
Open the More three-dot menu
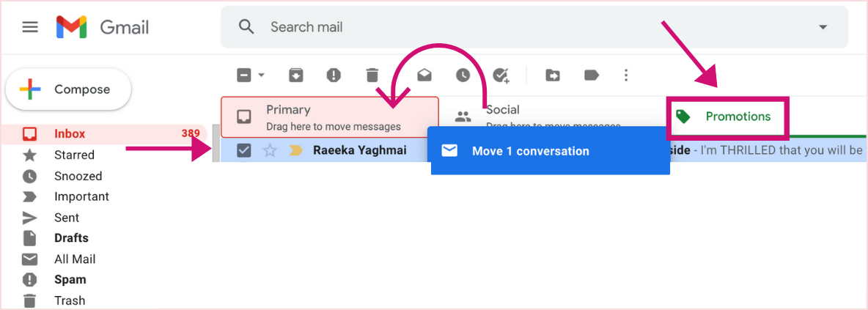[x=626, y=75]
